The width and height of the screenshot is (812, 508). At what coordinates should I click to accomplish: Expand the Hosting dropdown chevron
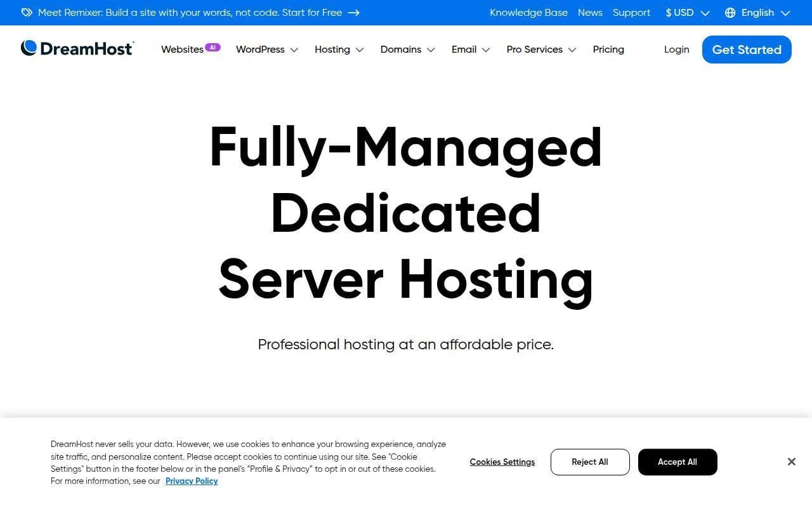pos(360,50)
